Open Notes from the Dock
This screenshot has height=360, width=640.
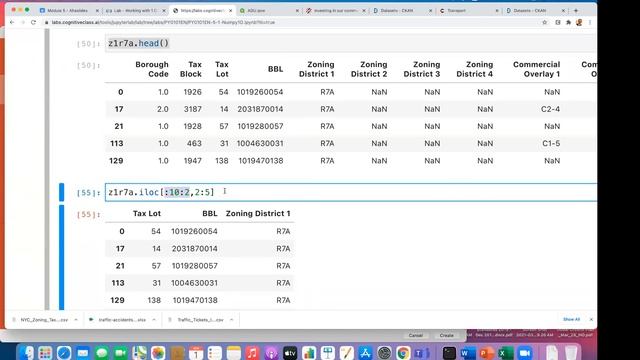click(234, 353)
